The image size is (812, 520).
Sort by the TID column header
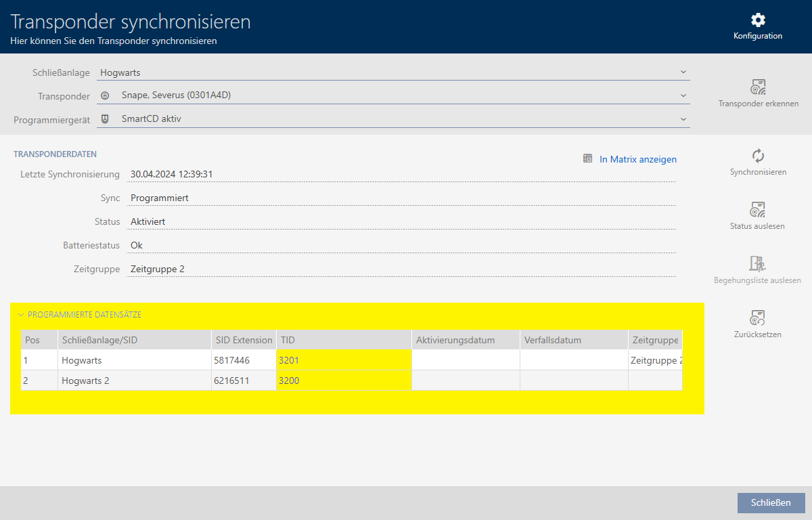344,340
